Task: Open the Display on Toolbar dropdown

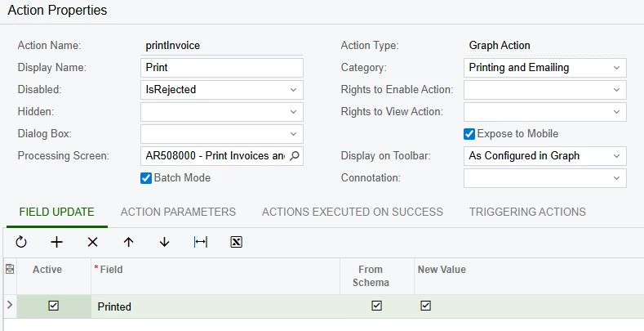Action: click(x=616, y=155)
